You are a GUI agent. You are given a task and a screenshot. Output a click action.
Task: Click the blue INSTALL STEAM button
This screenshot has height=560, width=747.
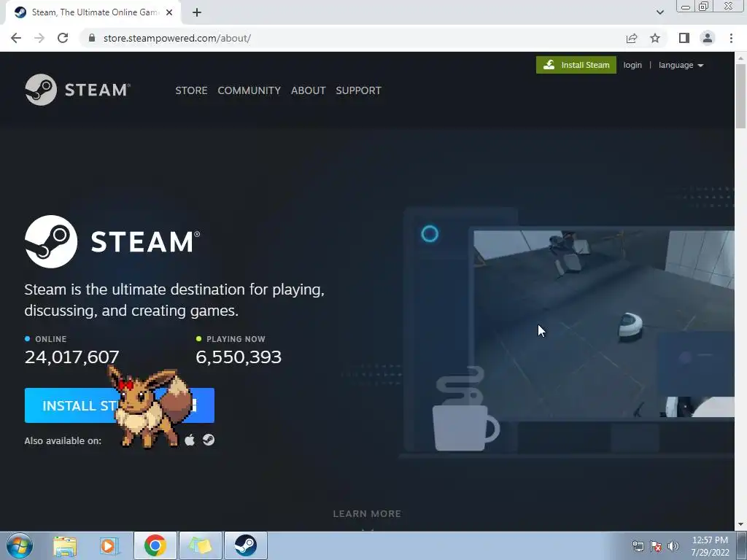pyautogui.click(x=119, y=405)
